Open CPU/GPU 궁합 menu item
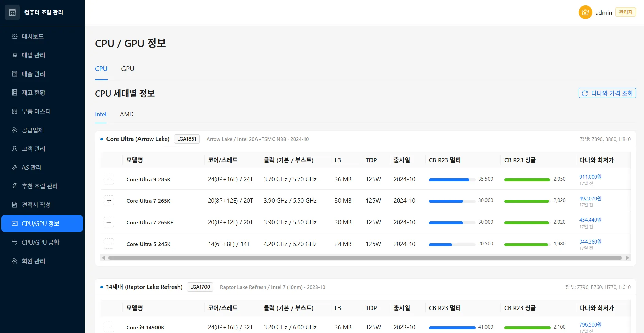This screenshot has width=644, height=333. click(42, 242)
